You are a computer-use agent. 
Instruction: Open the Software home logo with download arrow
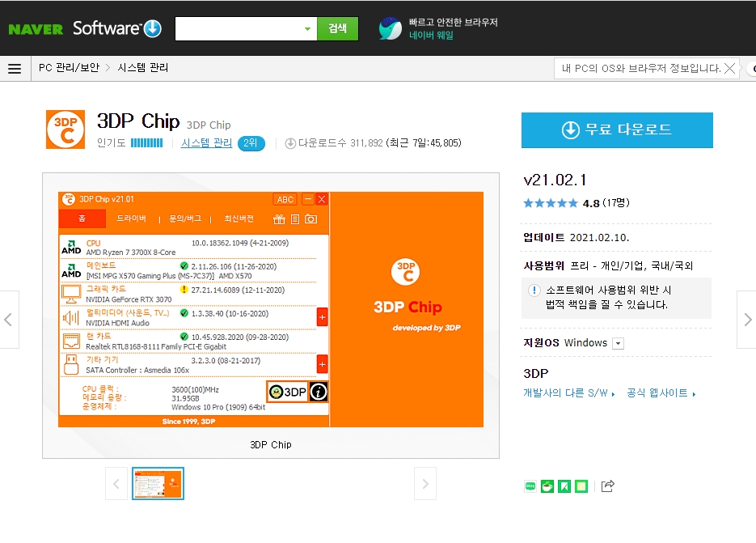(117, 28)
